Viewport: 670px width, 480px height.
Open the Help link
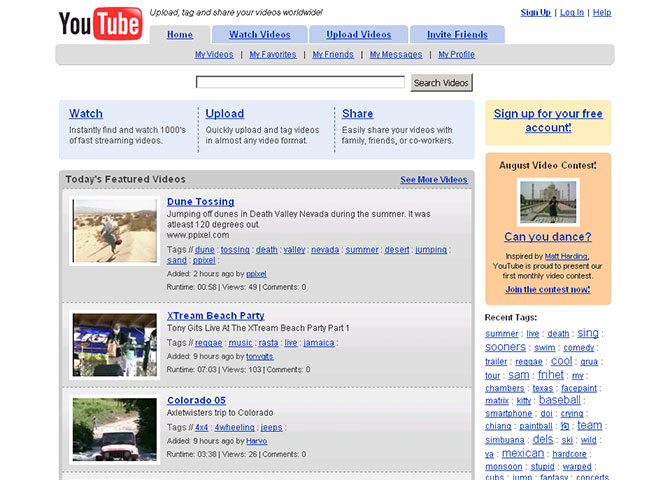[602, 13]
